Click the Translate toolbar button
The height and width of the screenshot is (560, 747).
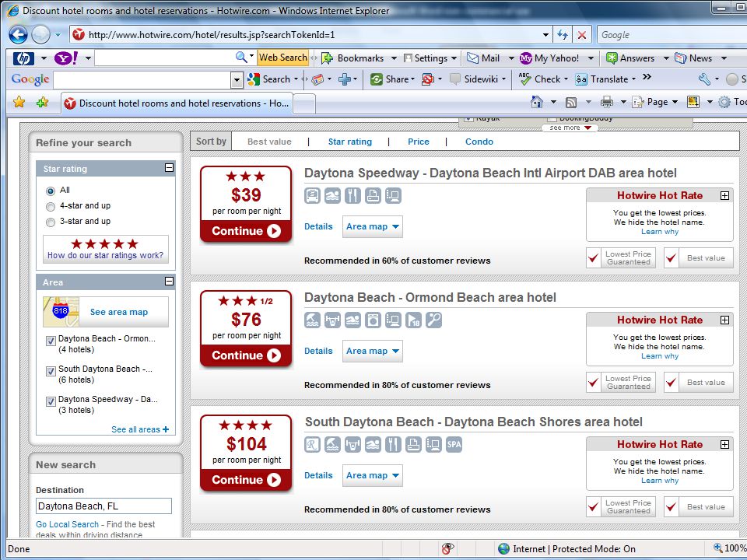pos(601,79)
